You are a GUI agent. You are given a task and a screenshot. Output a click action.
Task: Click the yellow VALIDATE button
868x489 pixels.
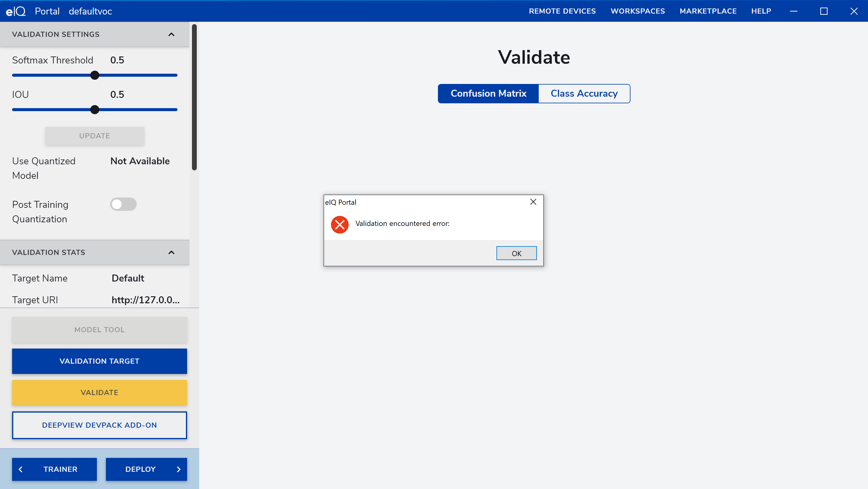[x=99, y=392]
